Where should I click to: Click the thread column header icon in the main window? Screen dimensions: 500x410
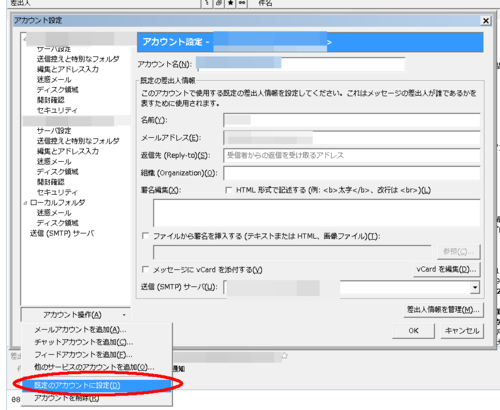click(207, 3)
